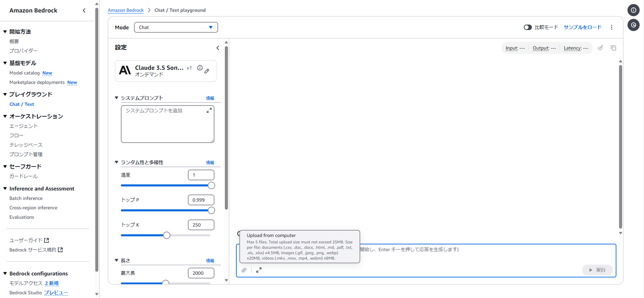
Task: Show model info for Claude 3.5 Sonnet
Action: click(200, 68)
